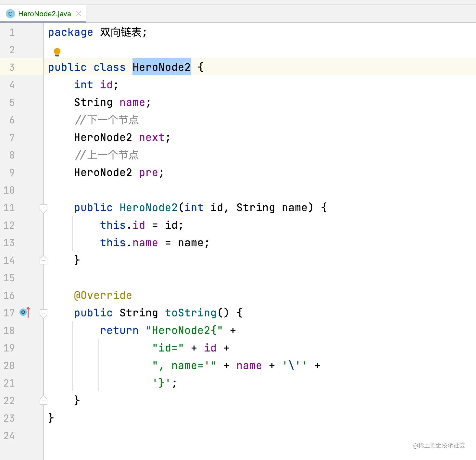This screenshot has height=460, width=476.
Task: Click the @Override annotation
Action: [x=103, y=295]
